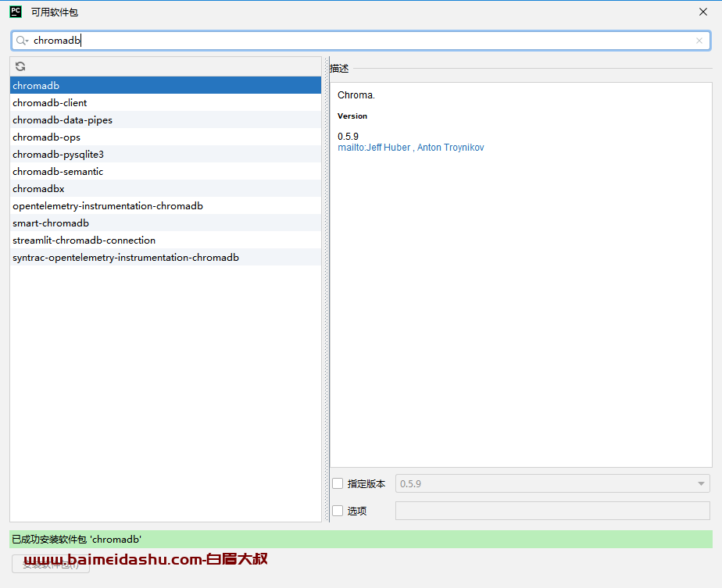This screenshot has height=588, width=722.
Task: Clear the chromadb search text
Action: [699, 41]
